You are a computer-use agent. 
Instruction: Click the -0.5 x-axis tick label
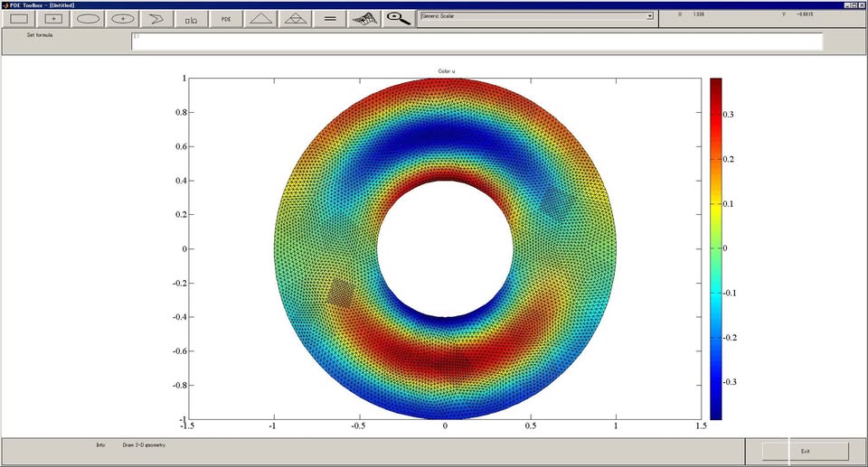click(358, 425)
